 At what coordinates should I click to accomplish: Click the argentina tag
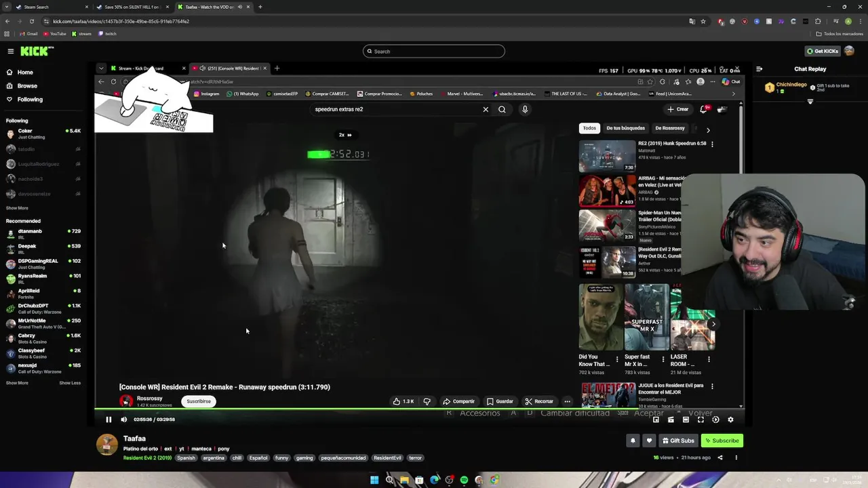(214, 457)
